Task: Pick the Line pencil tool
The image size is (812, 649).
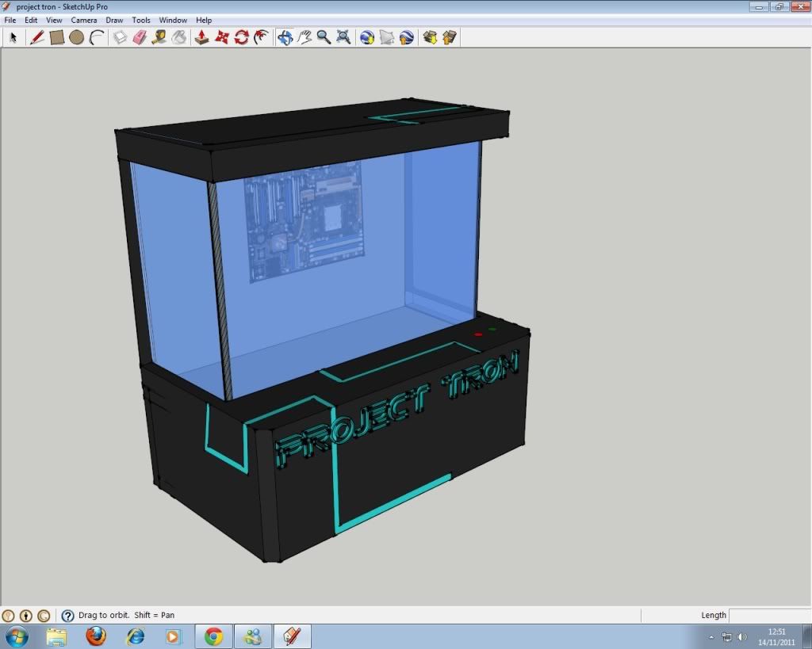Action: pos(36,37)
